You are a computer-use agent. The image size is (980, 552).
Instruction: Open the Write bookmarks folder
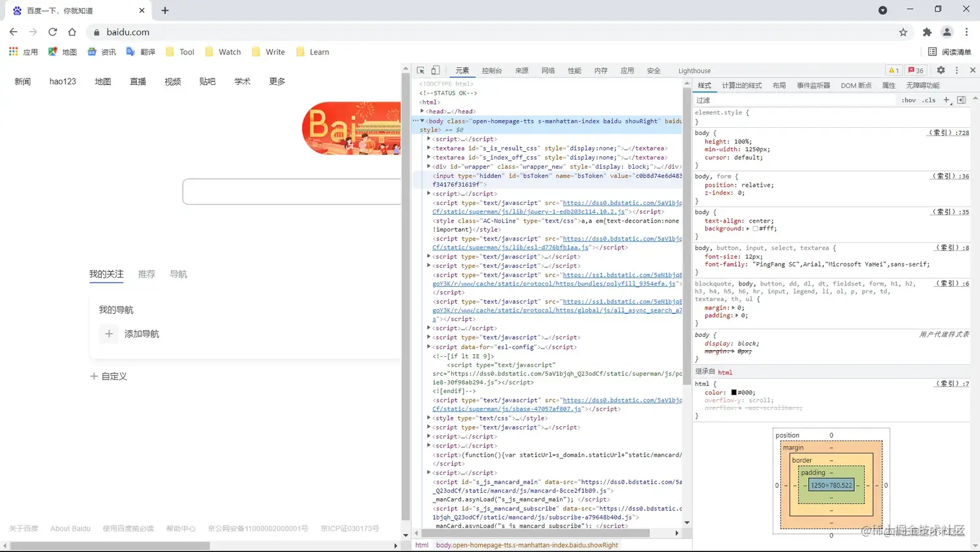pos(268,52)
